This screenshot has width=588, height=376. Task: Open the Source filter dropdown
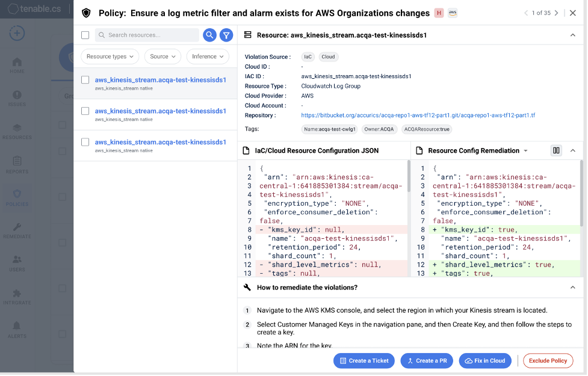[162, 57]
